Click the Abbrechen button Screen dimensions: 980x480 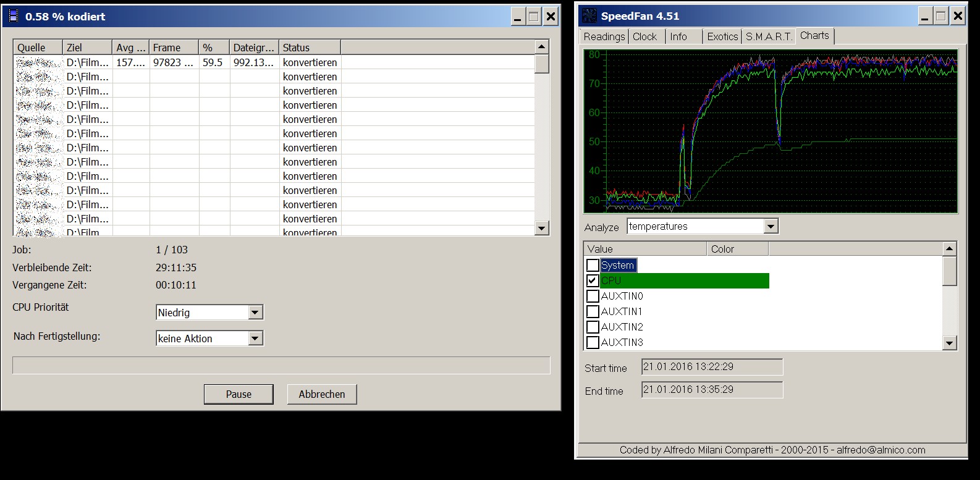(x=322, y=394)
